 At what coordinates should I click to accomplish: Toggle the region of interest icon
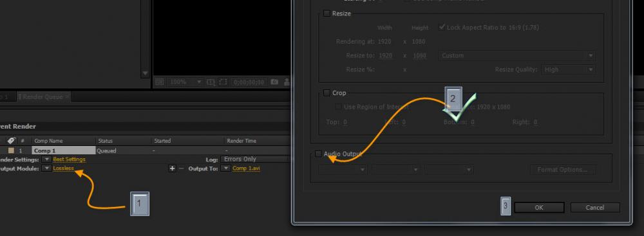point(223,82)
